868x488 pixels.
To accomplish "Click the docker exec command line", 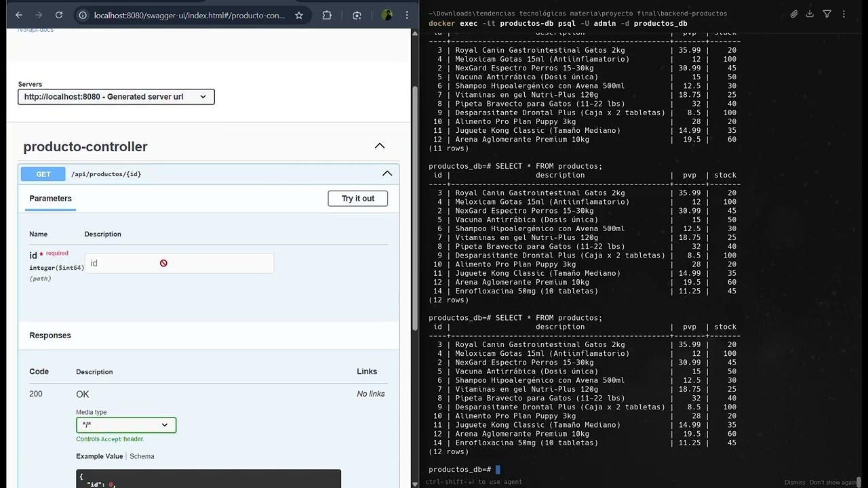I will (558, 23).
